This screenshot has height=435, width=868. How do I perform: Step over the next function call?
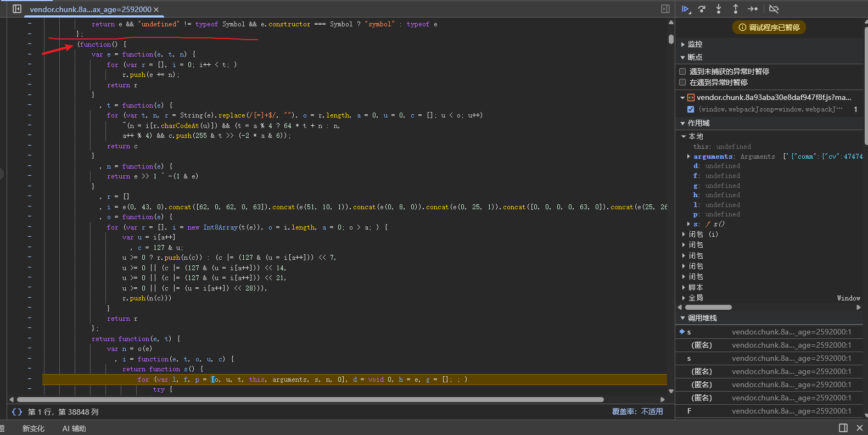coord(702,9)
